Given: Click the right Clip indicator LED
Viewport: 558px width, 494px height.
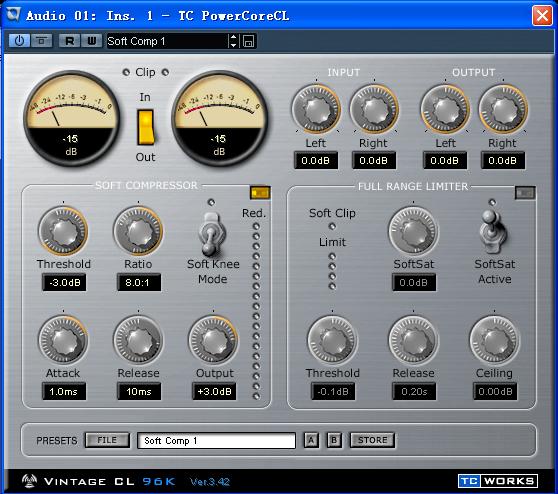Looking at the screenshot, I should click(x=165, y=72).
